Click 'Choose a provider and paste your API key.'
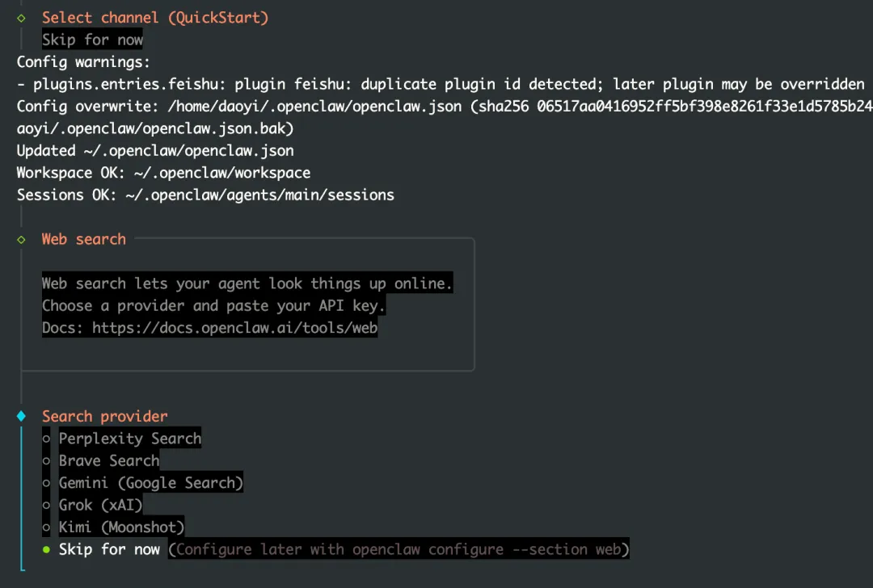Image resolution: width=873 pixels, height=588 pixels. (213, 305)
